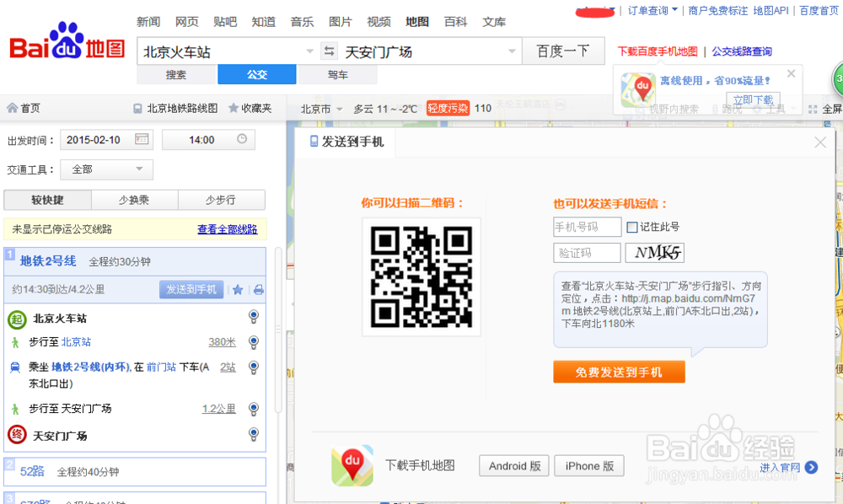Collapse the 地铁2号线 route header

tap(135, 261)
